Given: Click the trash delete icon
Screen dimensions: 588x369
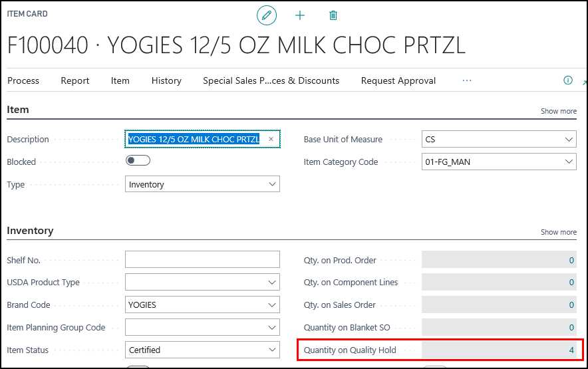Looking at the screenshot, I should point(333,15).
